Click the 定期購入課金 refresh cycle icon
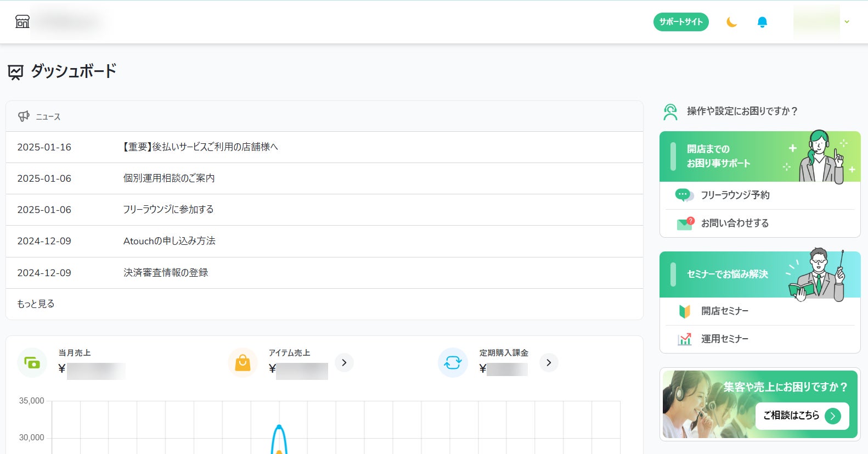This screenshot has height=454, width=868. pyautogui.click(x=453, y=363)
